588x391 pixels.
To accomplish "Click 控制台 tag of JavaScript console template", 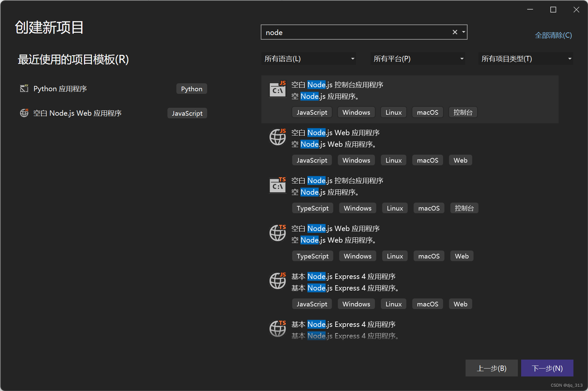I will (x=463, y=112).
